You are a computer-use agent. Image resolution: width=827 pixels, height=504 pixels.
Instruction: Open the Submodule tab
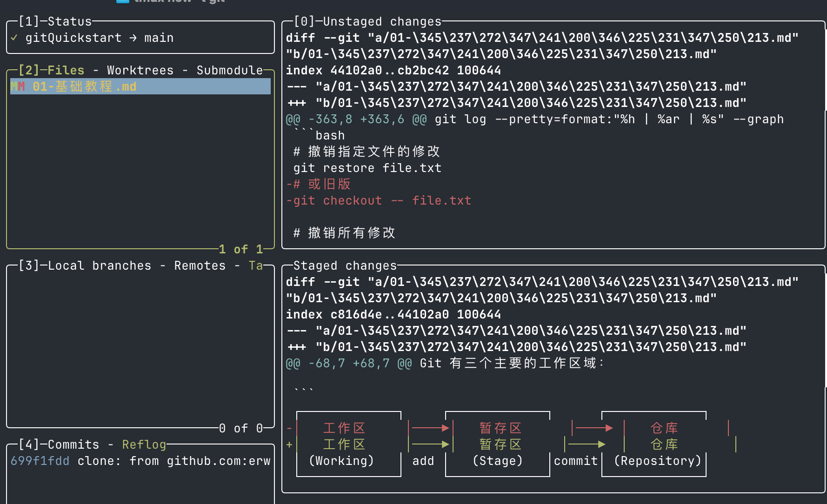(x=229, y=70)
